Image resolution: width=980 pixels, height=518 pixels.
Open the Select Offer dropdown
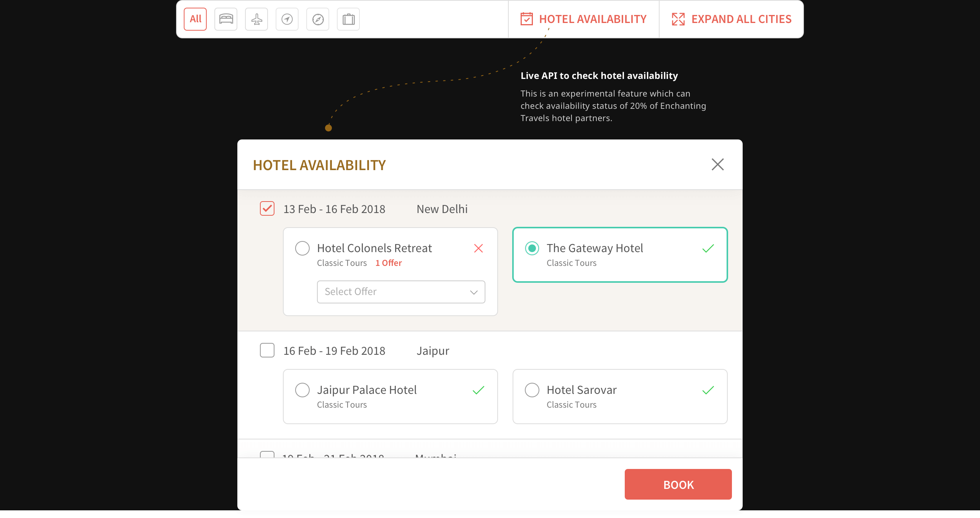click(401, 292)
